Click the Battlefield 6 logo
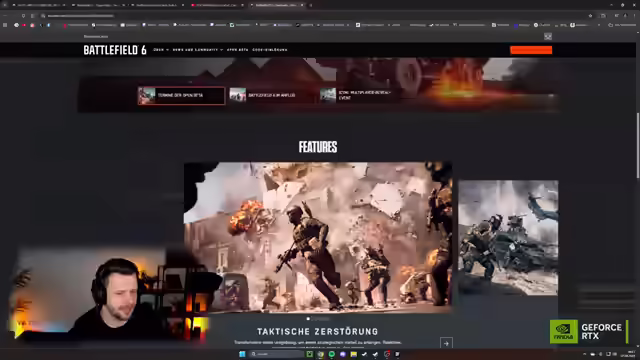640x360 pixels. [115, 50]
